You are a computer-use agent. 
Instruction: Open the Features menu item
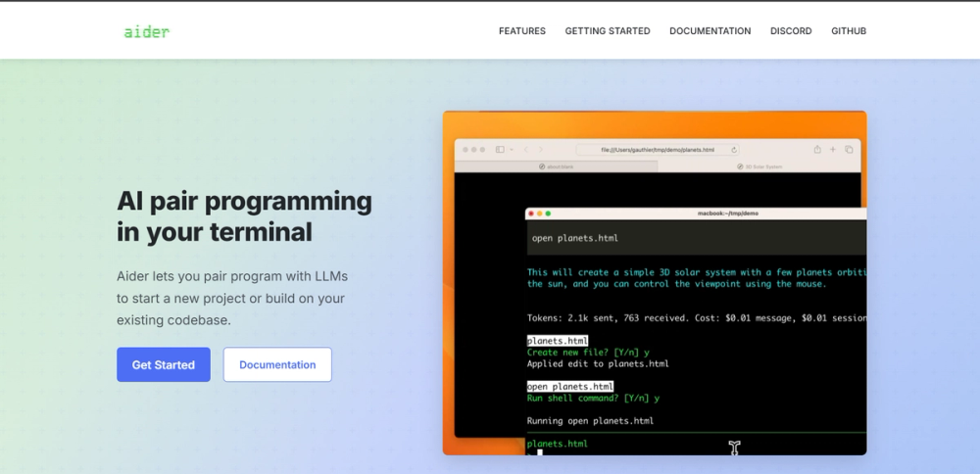522,31
